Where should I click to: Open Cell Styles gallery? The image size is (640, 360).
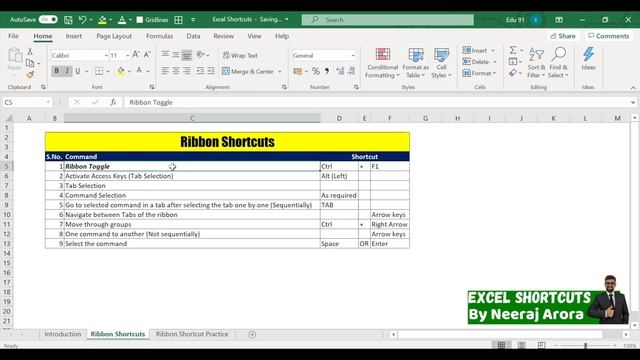[441, 63]
